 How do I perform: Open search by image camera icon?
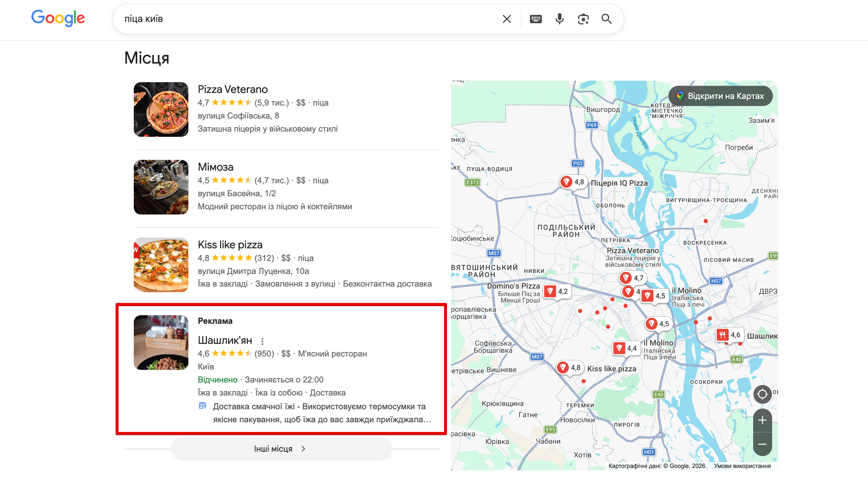(x=583, y=19)
